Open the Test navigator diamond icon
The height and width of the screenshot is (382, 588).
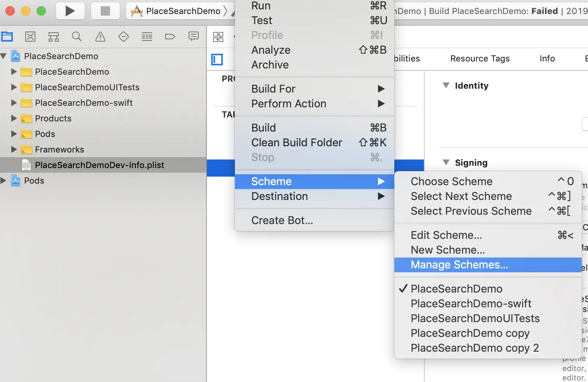coord(124,37)
